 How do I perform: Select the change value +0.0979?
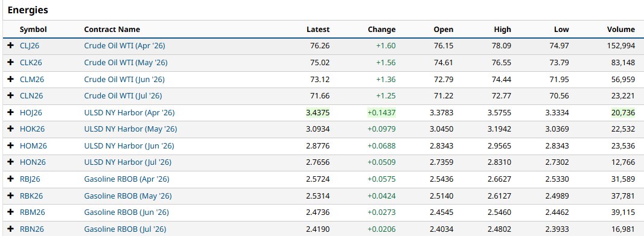click(381, 129)
